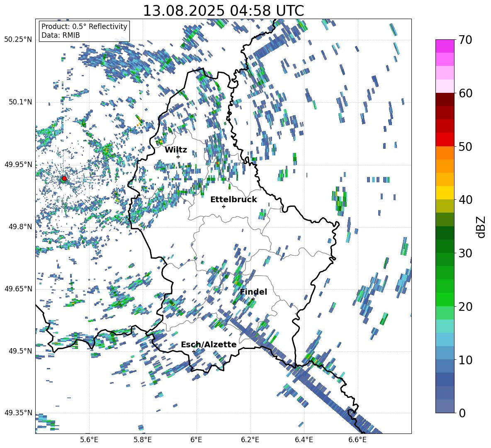Click the Esch/Alzette city label

(209, 344)
